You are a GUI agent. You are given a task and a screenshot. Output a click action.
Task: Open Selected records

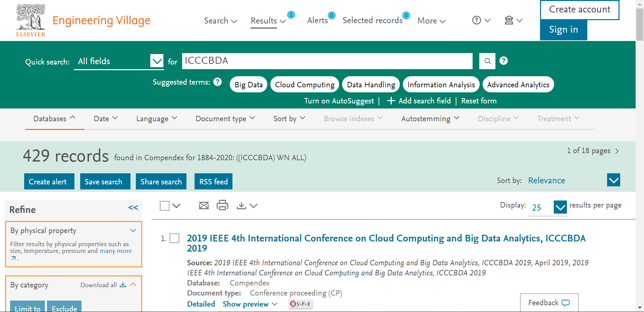pyautogui.click(x=372, y=20)
